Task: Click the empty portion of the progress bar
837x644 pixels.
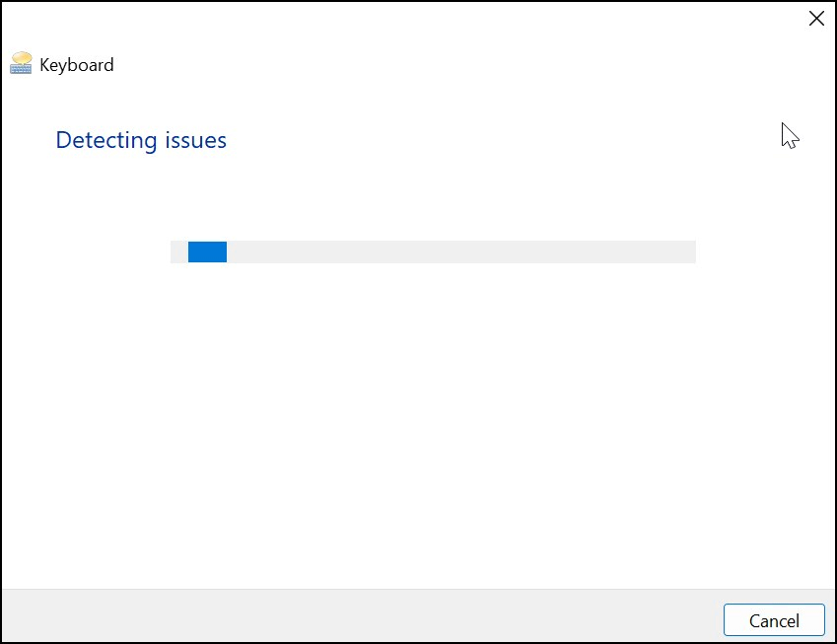Action: pyautogui.click(x=463, y=251)
